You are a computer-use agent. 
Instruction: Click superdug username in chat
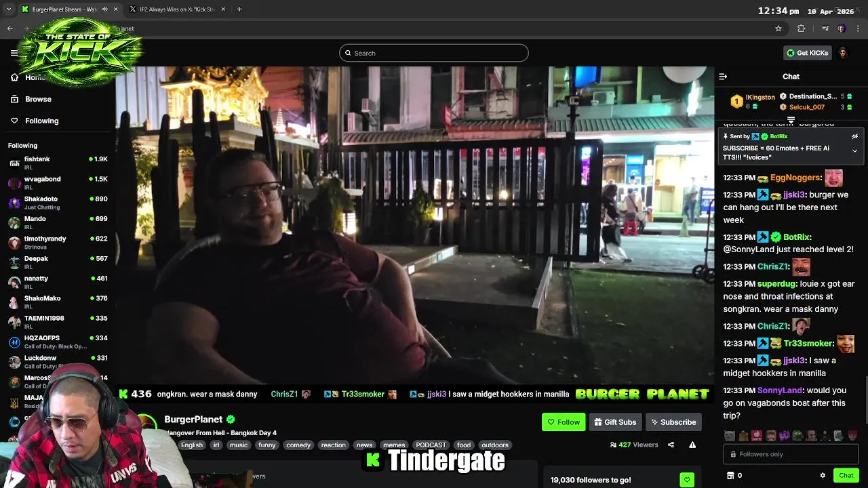776,284
